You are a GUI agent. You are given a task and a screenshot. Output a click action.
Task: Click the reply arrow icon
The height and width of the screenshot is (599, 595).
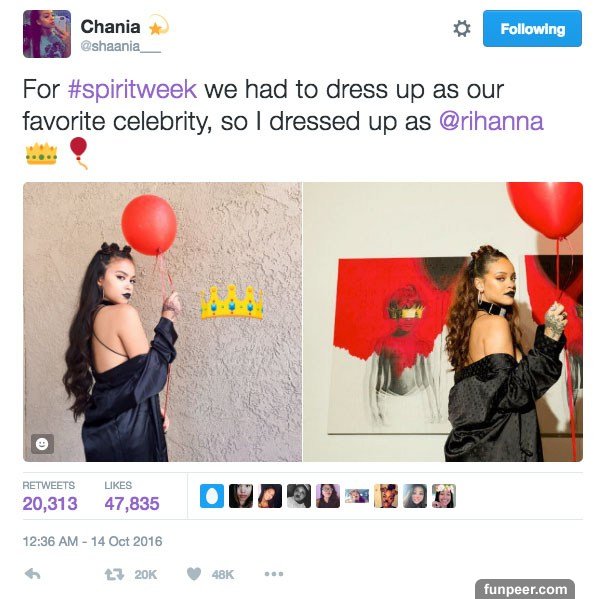pos(32,574)
